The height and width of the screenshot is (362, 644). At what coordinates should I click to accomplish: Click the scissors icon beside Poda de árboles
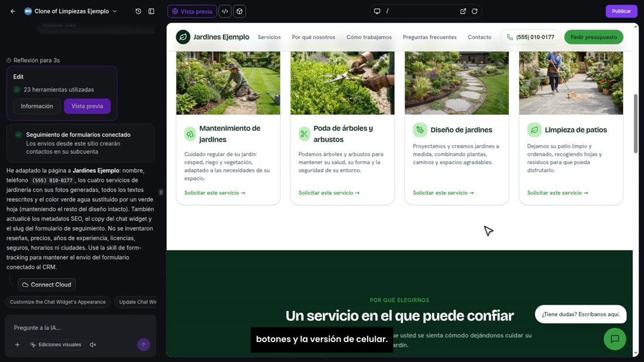[x=304, y=134]
